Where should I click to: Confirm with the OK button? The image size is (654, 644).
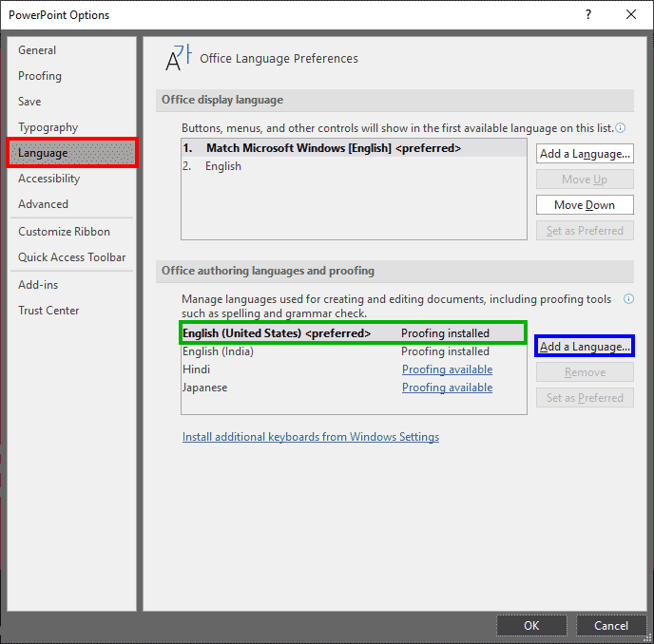click(x=531, y=625)
